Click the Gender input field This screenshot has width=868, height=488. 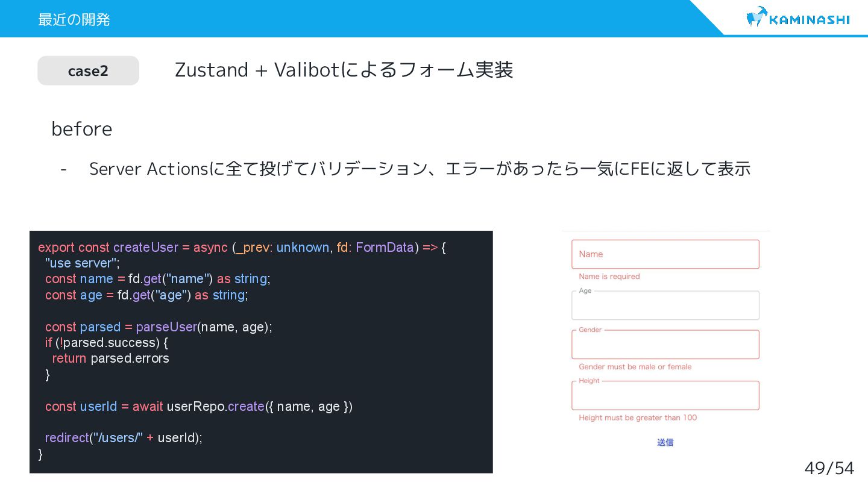[665, 345]
